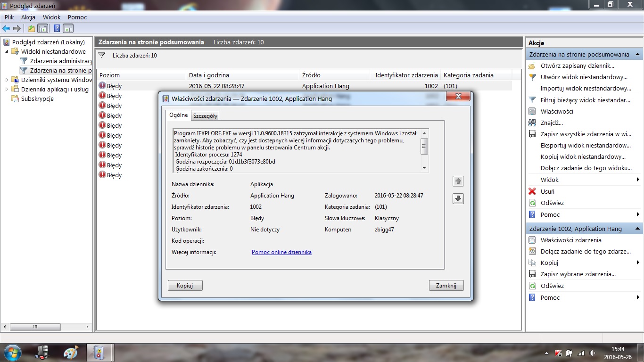
Task: Click the blue Back arrow in the toolbar
Action: click(x=6, y=28)
